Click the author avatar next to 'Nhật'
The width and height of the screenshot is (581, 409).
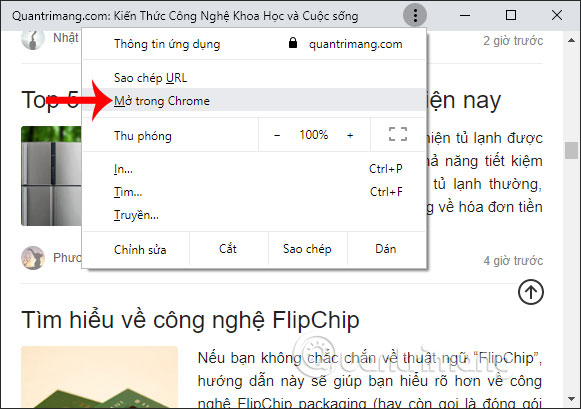click(33, 38)
